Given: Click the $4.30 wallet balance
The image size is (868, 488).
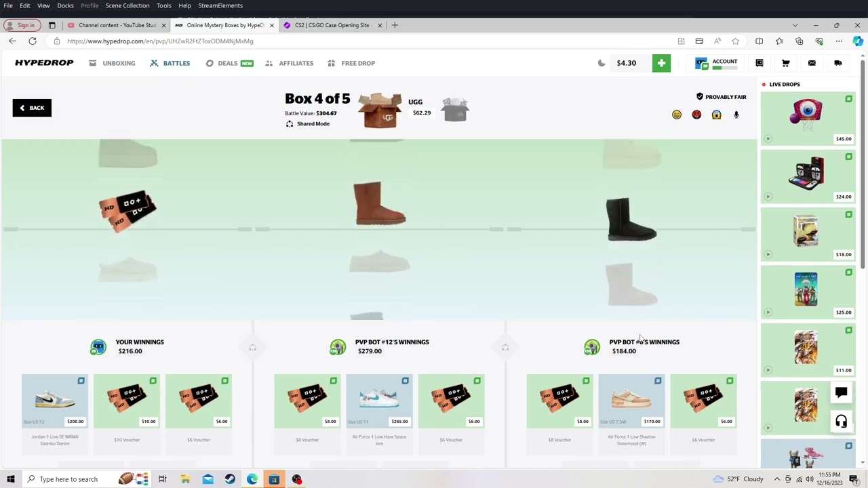Looking at the screenshot, I should (x=626, y=63).
